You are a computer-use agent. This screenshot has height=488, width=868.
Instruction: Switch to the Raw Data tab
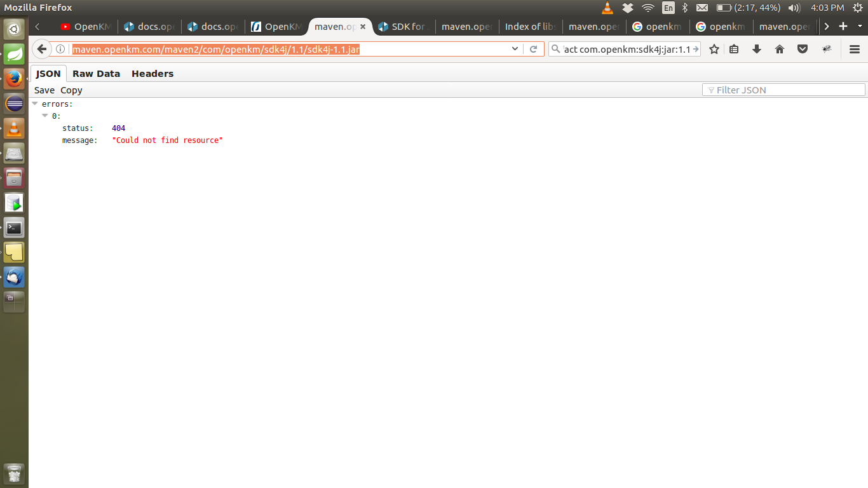96,74
